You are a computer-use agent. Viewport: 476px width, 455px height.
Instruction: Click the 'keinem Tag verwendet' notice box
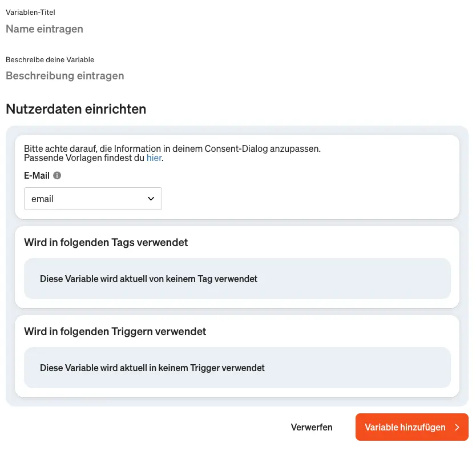[x=237, y=279]
